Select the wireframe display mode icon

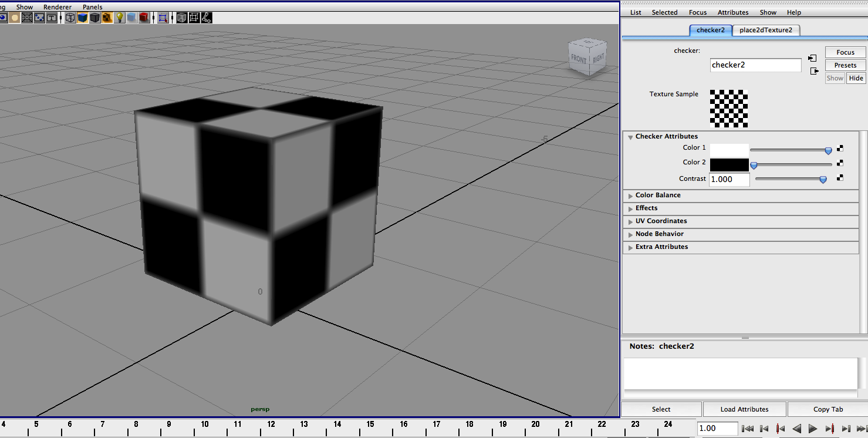pos(70,18)
